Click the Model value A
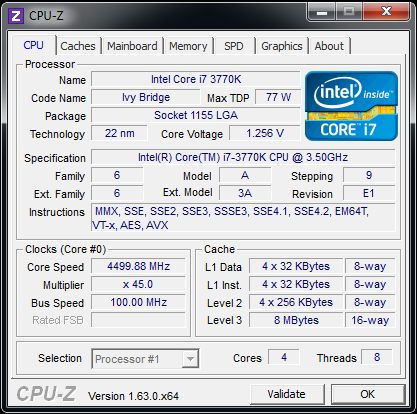The width and height of the screenshot is (417, 414). coord(245,175)
